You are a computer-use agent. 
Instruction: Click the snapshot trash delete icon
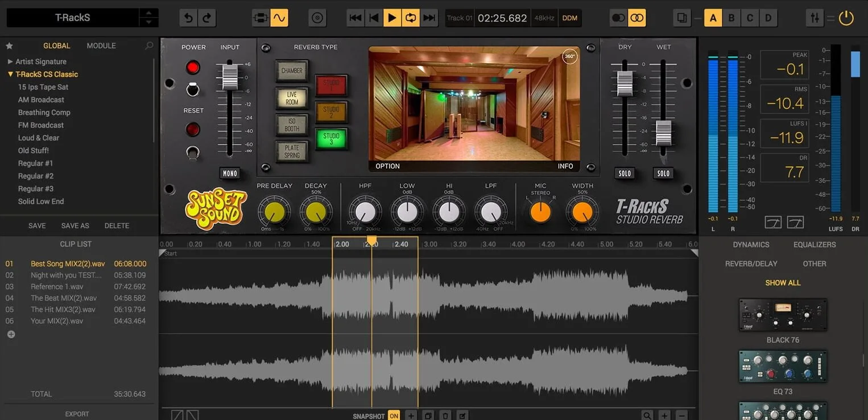446,416
